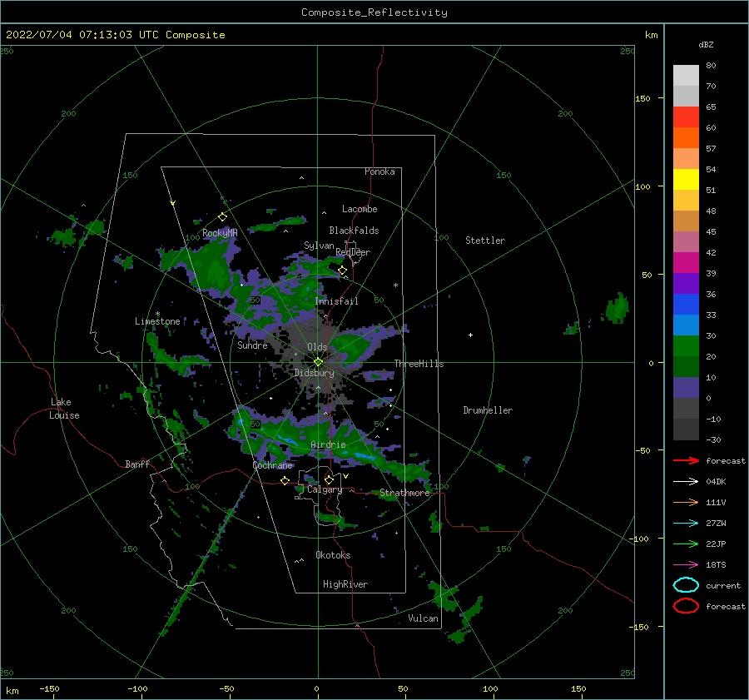Screen dimensions: 749x700
Task: Click the asterisk marker above Limestone
Action: [157, 314]
